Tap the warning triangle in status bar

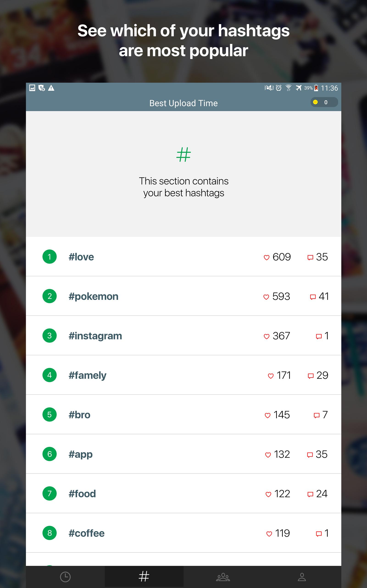(51, 88)
